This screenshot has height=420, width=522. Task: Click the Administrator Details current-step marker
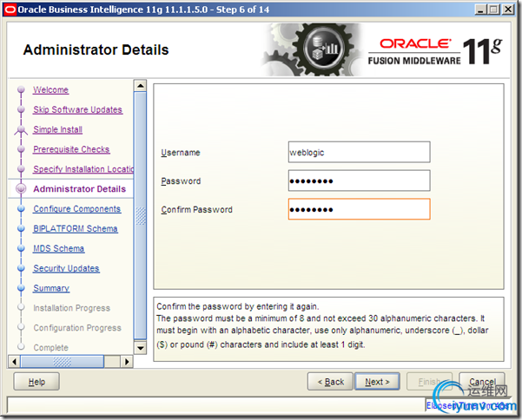[21, 188]
